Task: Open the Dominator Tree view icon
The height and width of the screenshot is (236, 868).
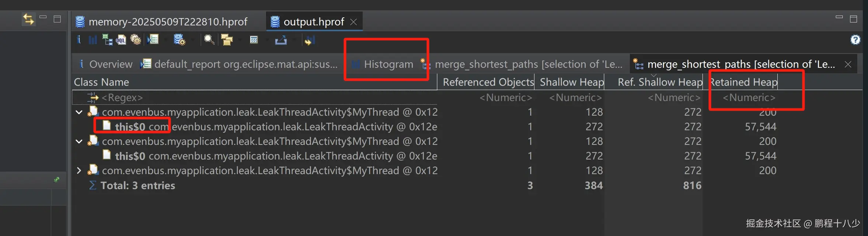Action: 107,40
